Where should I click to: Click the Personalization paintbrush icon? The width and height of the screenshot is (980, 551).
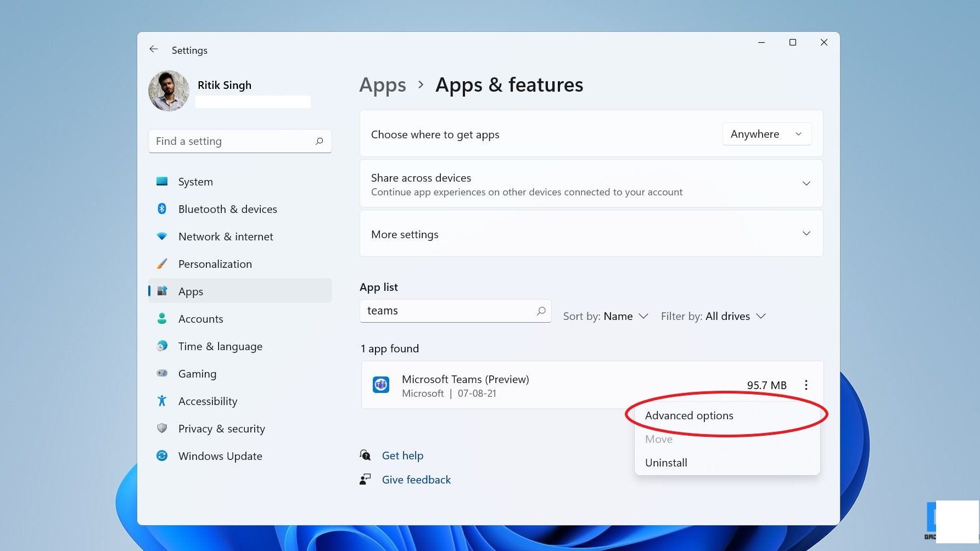pyautogui.click(x=162, y=263)
